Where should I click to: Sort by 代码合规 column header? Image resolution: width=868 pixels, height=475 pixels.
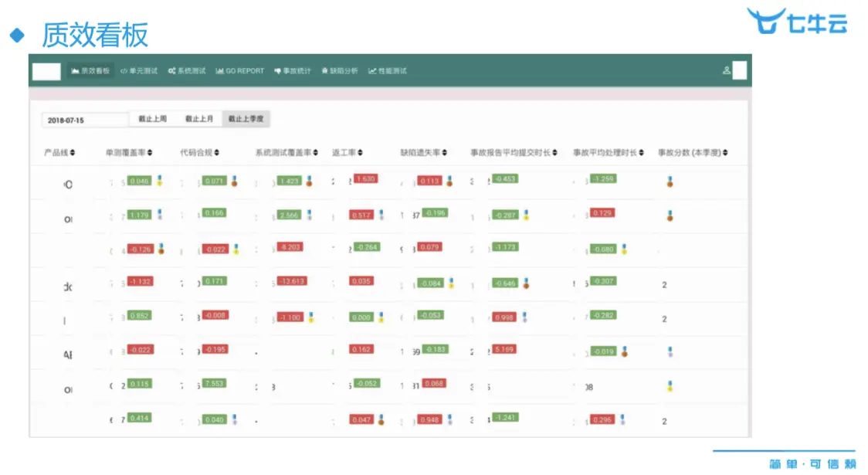coord(199,152)
